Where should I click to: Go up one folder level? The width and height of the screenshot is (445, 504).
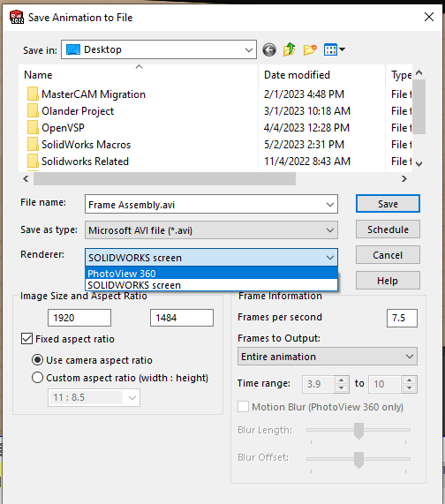(x=289, y=49)
